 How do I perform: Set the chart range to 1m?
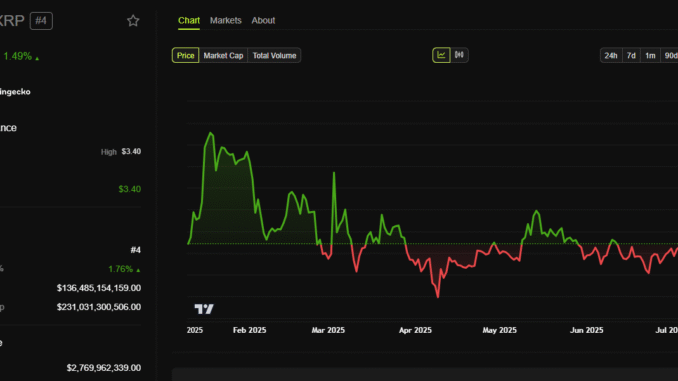[x=650, y=55]
